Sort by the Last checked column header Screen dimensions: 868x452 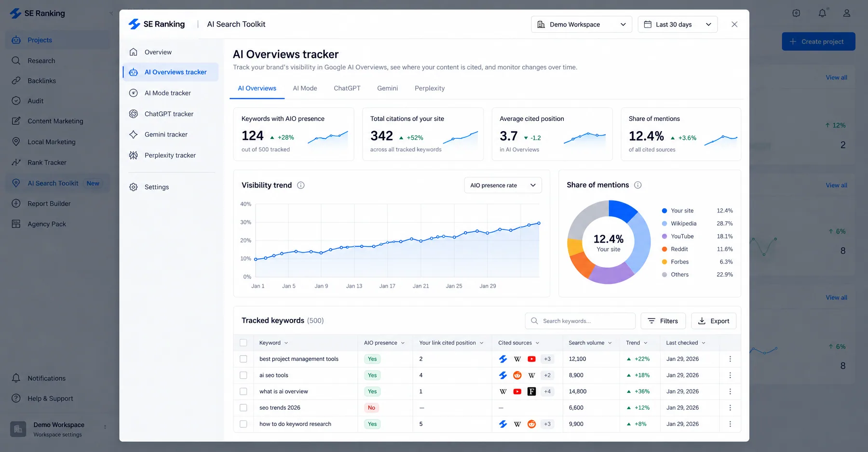tap(686, 343)
